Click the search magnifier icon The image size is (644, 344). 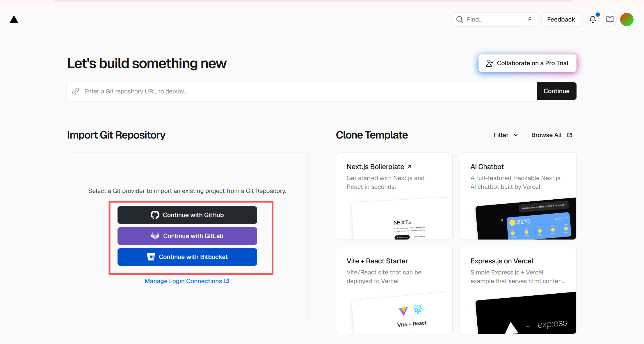click(460, 19)
